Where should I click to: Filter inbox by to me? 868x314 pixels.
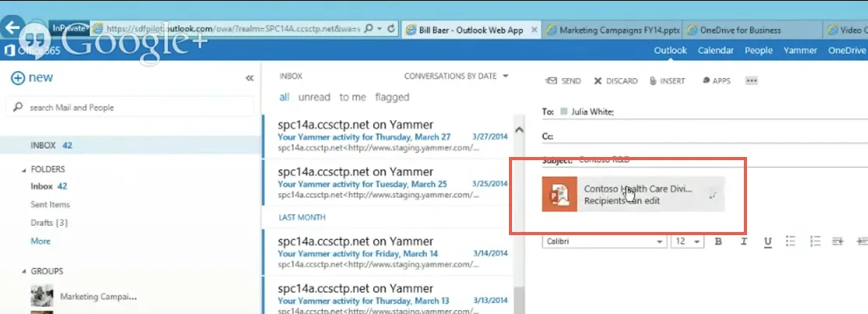click(x=353, y=97)
